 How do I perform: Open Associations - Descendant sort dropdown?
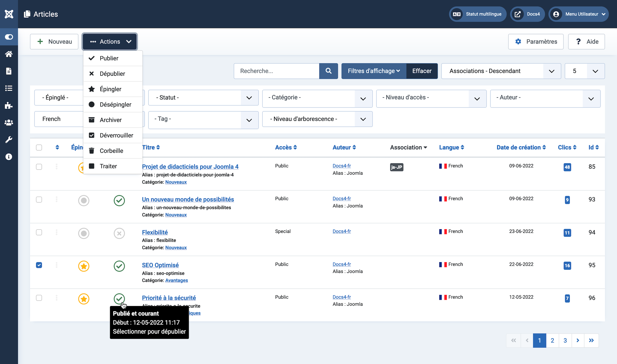[x=501, y=71]
